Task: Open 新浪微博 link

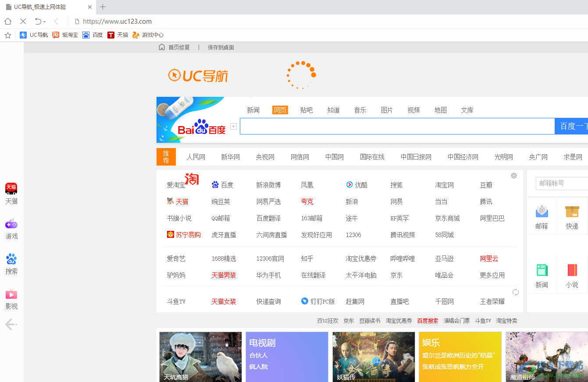Action: tap(268, 185)
